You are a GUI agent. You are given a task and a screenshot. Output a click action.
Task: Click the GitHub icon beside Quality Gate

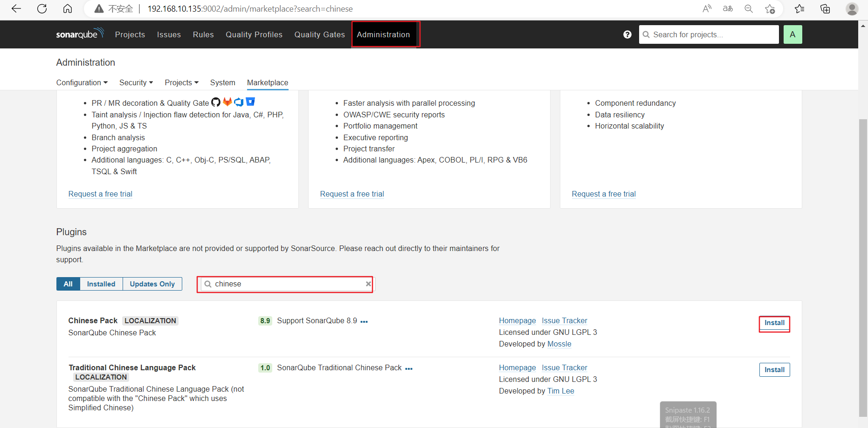point(216,102)
